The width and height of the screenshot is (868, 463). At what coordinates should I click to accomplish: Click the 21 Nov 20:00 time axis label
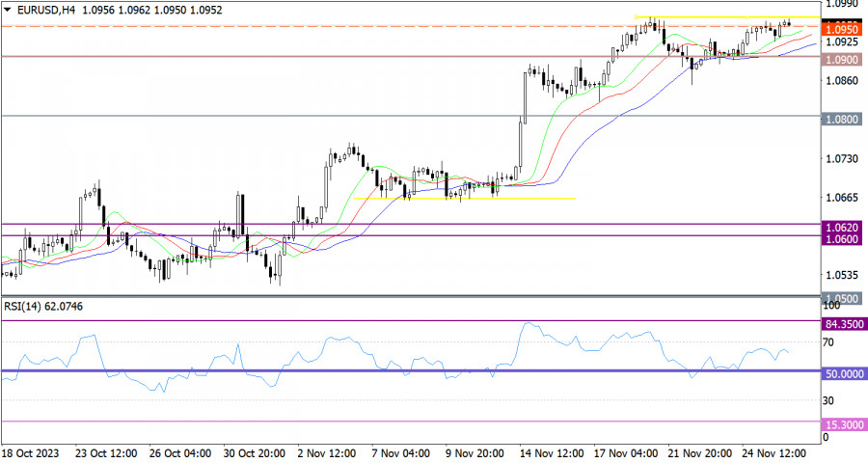(x=700, y=453)
